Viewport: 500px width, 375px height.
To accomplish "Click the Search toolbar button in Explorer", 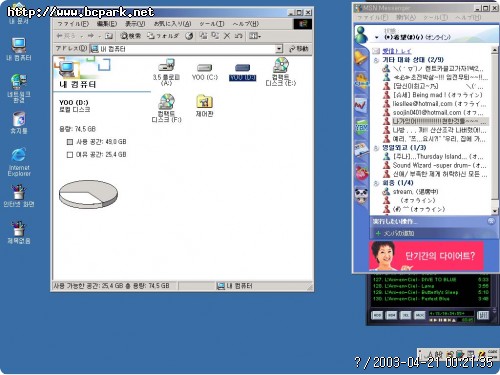I will (130, 36).
